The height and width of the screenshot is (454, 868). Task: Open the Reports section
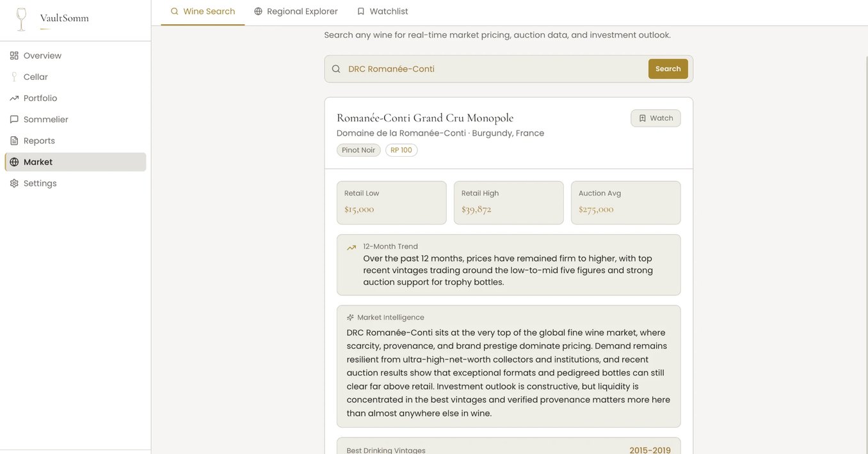(76, 141)
